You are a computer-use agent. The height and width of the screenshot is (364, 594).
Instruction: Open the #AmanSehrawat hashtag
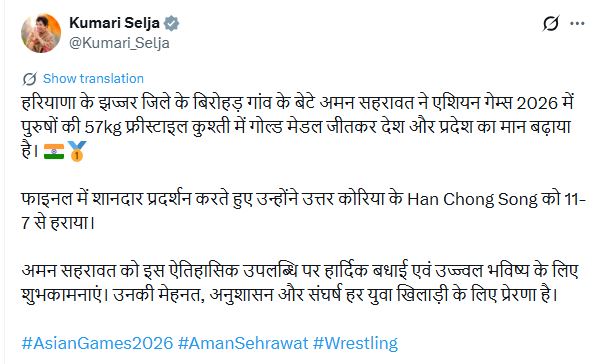(243, 343)
